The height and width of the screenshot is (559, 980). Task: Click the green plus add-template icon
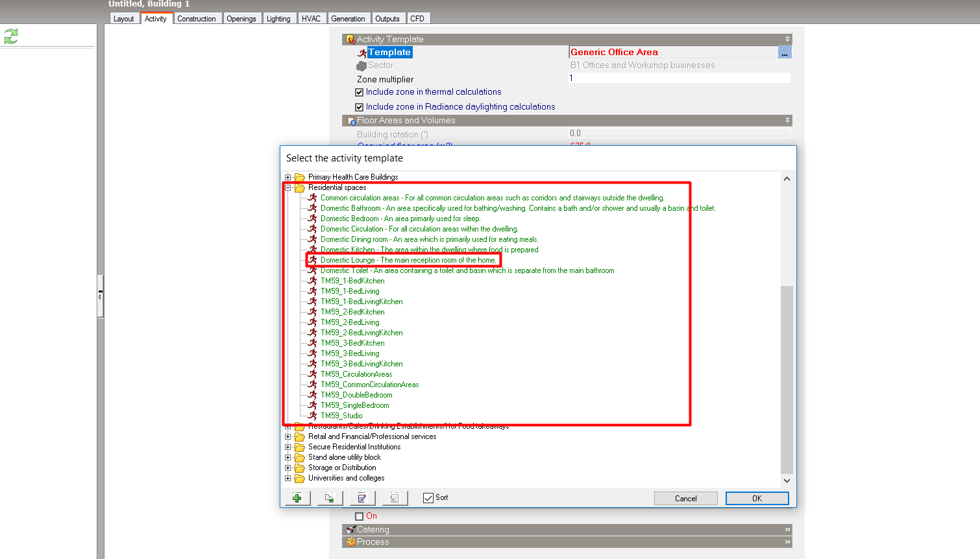297,498
